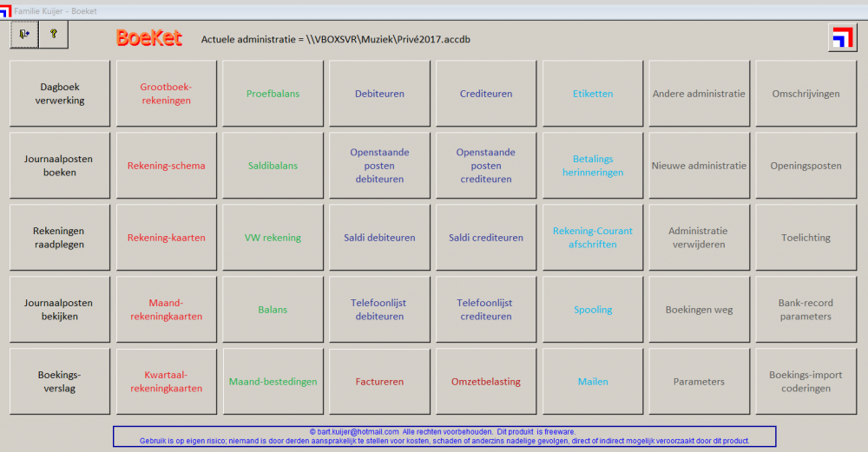This screenshot has width=868, height=452.
Task: Open Rekening-Courant afschriften
Action: (x=593, y=238)
